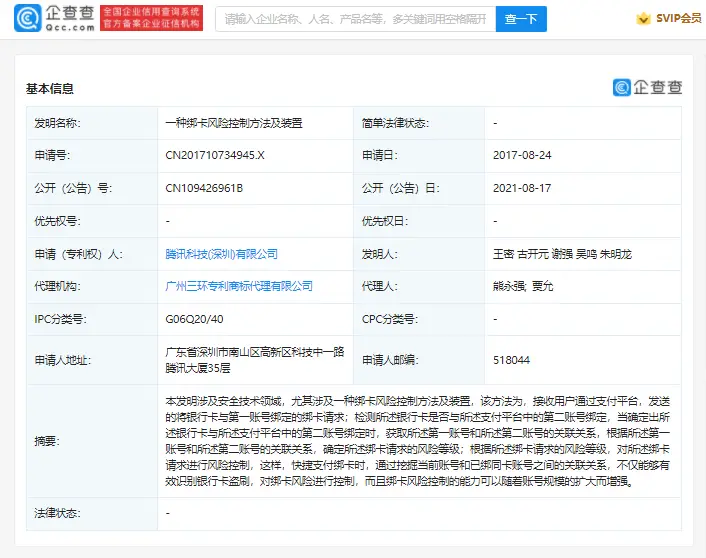
Task: Select applicant postcode 518044
Action: (511, 360)
